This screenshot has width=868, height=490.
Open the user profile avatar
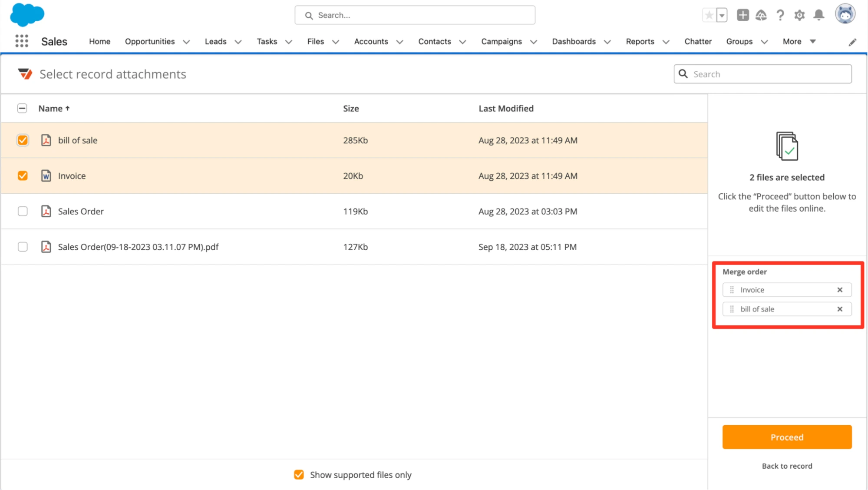(x=845, y=14)
